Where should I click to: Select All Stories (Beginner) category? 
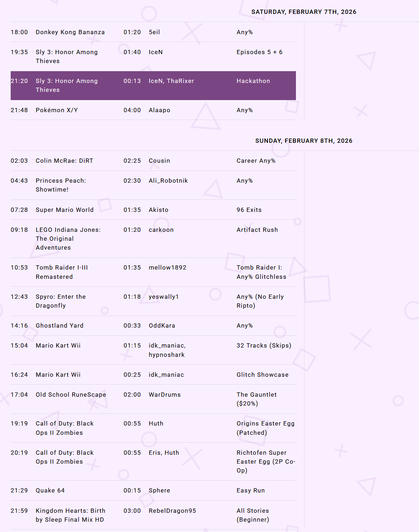pyautogui.click(x=253, y=515)
